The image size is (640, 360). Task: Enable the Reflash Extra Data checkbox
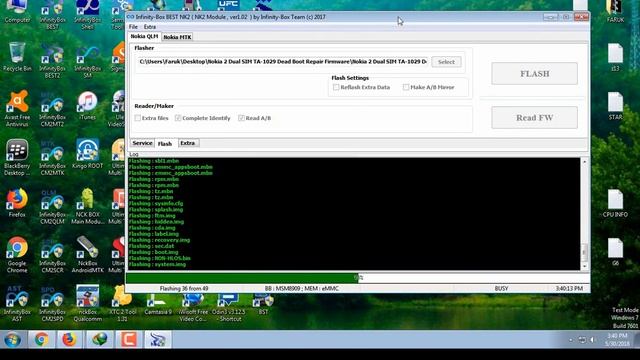(336, 87)
